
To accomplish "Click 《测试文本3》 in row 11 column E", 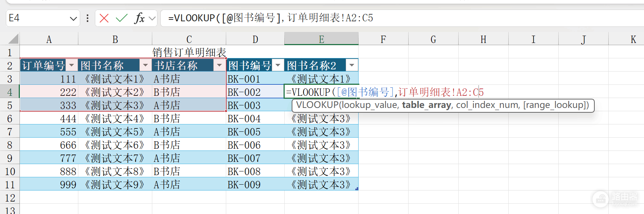I will click(321, 184).
